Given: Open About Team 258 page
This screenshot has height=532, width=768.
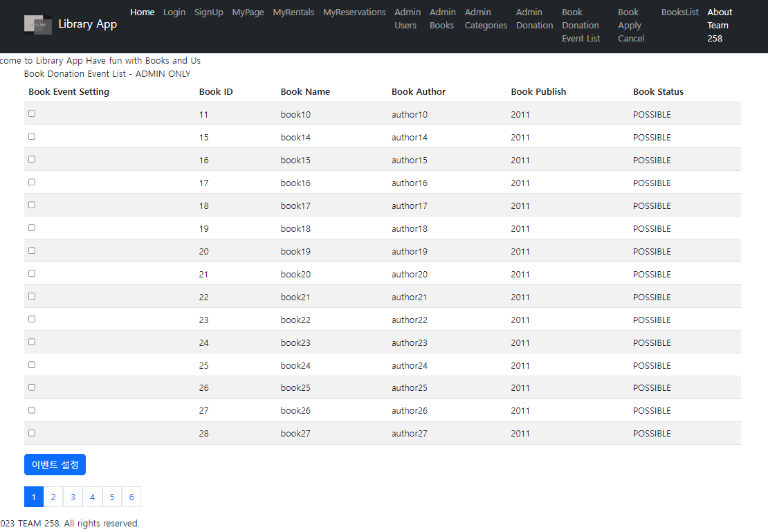Looking at the screenshot, I should point(720,26).
